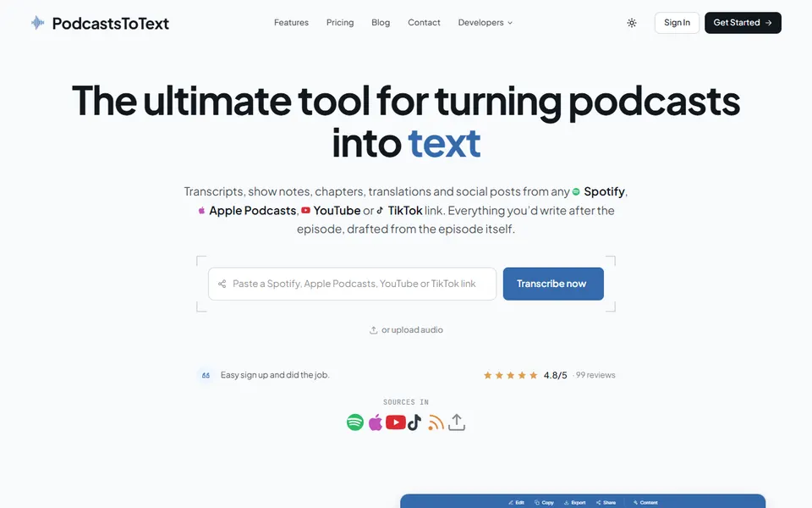Click the bold Spotify word in description

604,192
